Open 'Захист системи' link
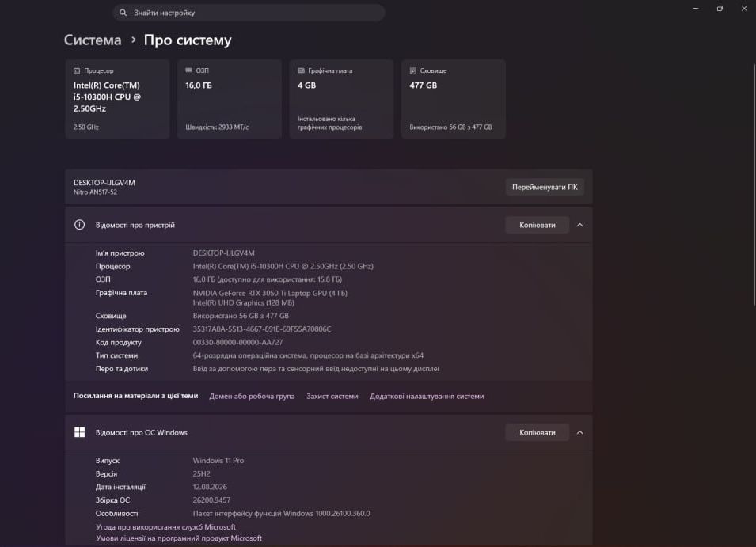The height and width of the screenshot is (547, 756). coord(332,396)
